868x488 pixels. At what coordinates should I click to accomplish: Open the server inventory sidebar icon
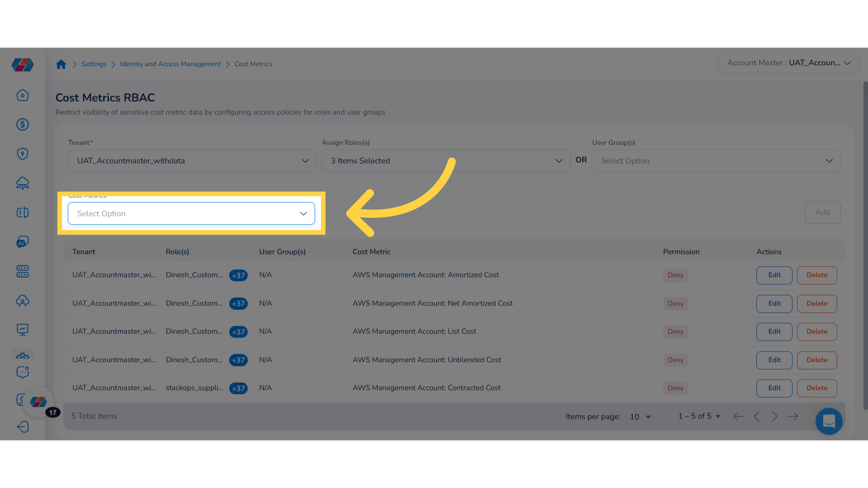click(23, 271)
